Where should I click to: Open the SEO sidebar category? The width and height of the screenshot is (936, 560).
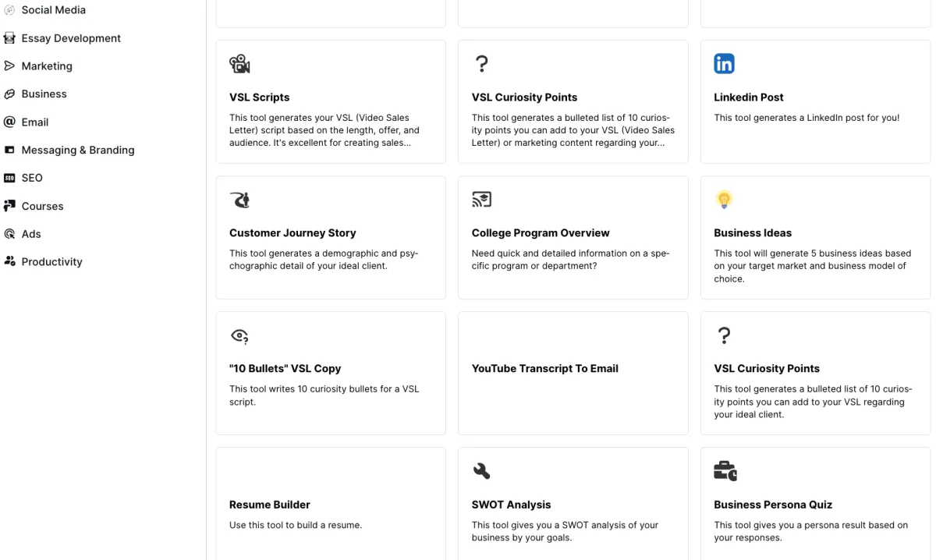(x=32, y=178)
